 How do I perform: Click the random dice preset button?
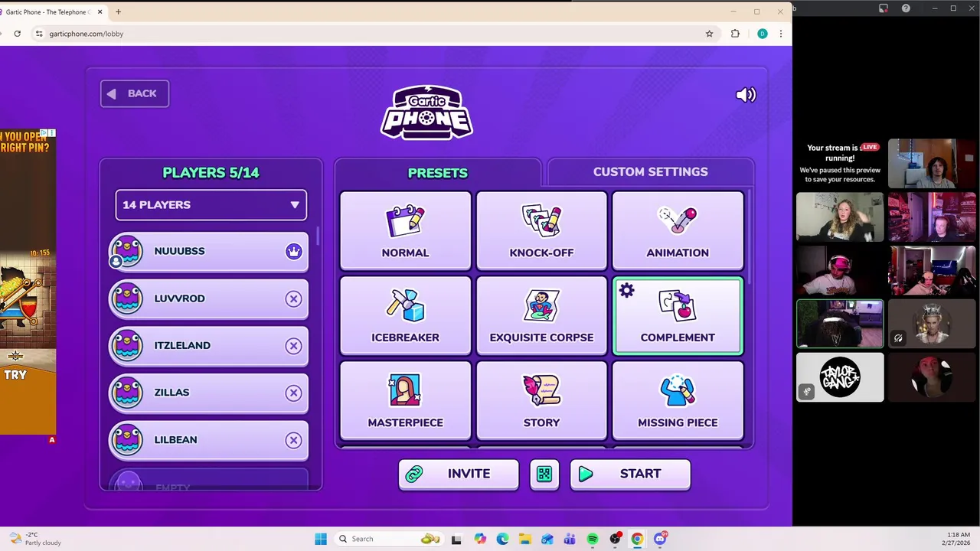tap(544, 474)
